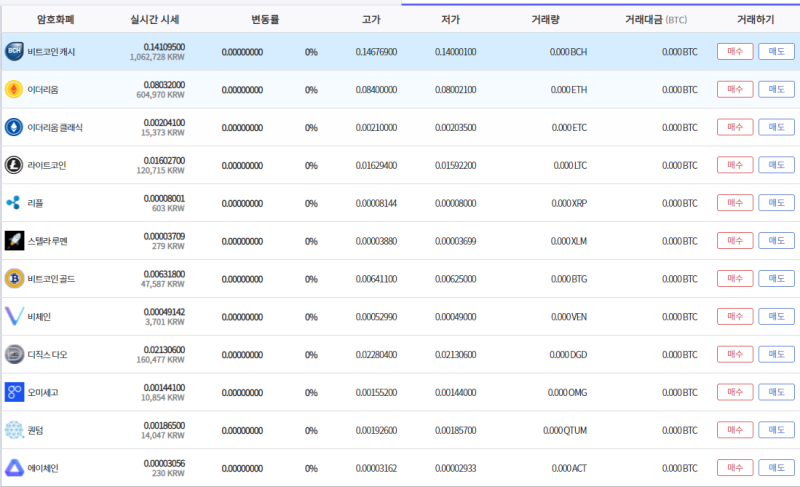The height and width of the screenshot is (487, 800).
Task: Sort by 거래대금 (BTC) column header
Action: click(x=656, y=19)
